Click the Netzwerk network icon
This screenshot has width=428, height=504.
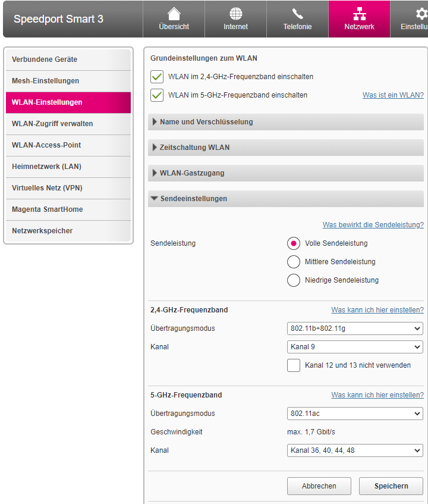click(359, 14)
